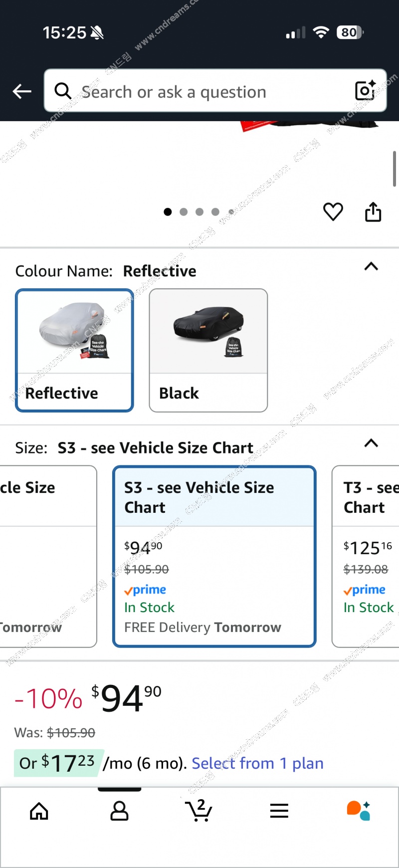Screen dimensions: 399x868
Task: Launch the Rufus AI assistant icon
Action: coord(359,811)
